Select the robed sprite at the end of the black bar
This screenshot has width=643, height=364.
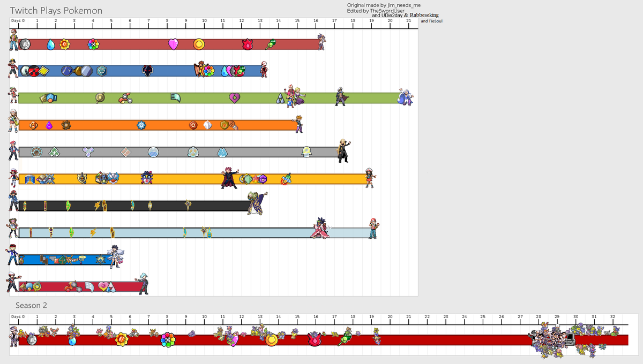click(256, 203)
